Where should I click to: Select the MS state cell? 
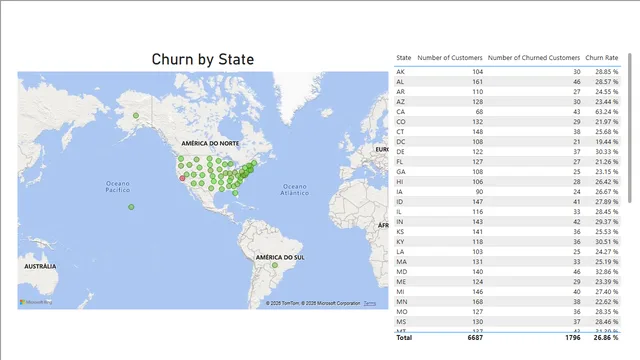[x=401, y=322]
